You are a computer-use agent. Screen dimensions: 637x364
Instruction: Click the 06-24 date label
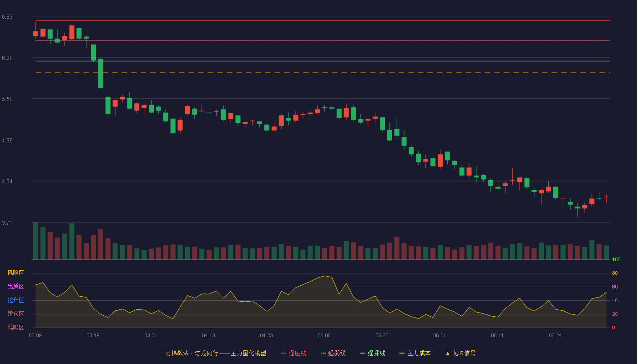555,335
